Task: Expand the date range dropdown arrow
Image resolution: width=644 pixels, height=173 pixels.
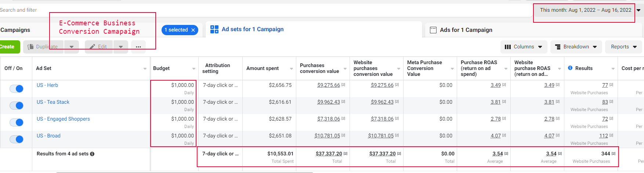Action: (638, 10)
